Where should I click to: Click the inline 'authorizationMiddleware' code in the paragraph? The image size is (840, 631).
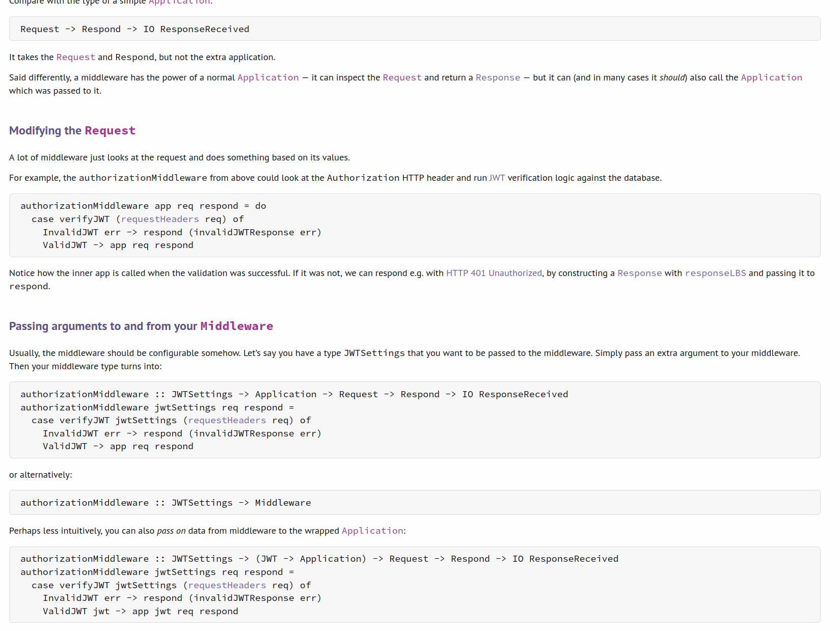click(x=143, y=178)
